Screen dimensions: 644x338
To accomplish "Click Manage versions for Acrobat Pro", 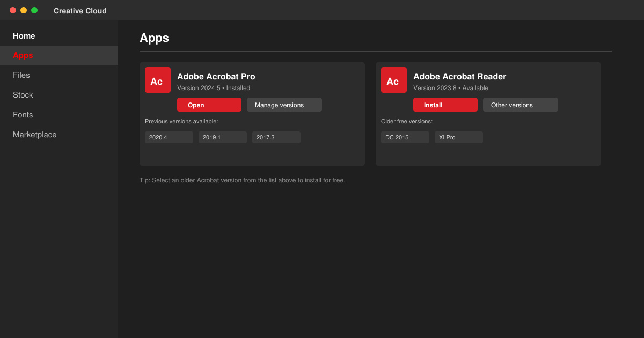I will (x=284, y=105).
